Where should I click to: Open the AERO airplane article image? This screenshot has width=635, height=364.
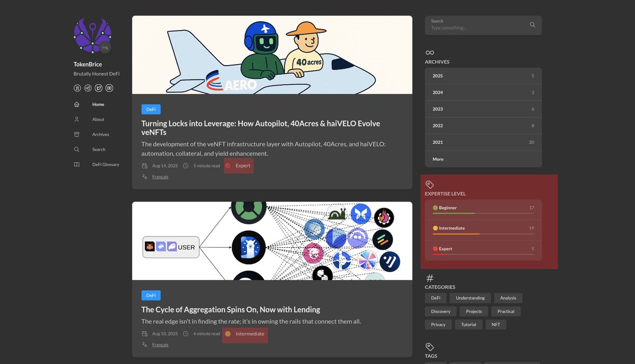pos(272,55)
